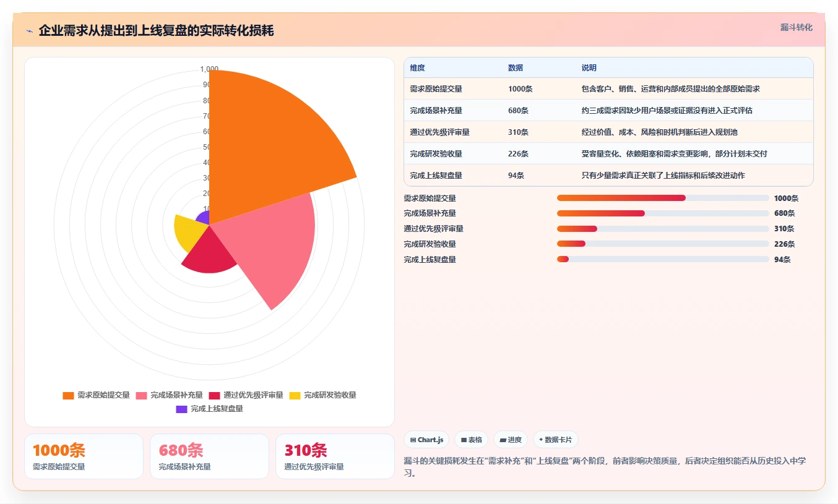Click the 680条 progress bar
Screen dimensions: 838x504
pos(663,213)
